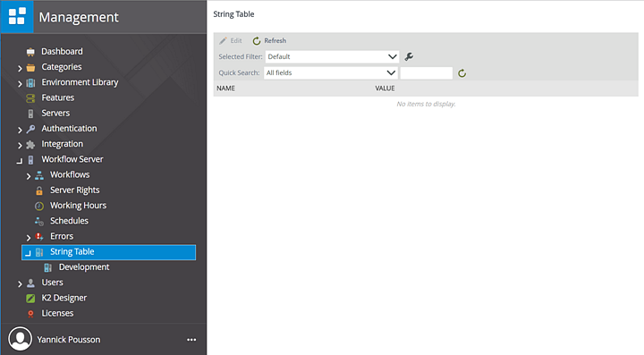
Task: Open the Selected Filter dropdown
Action: 332,56
